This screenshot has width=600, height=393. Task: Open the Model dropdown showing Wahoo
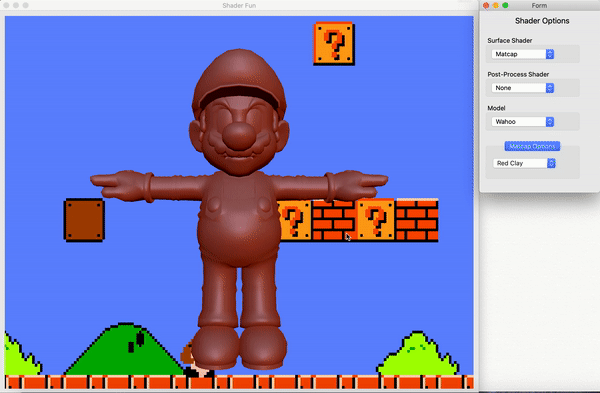(522, 121)
